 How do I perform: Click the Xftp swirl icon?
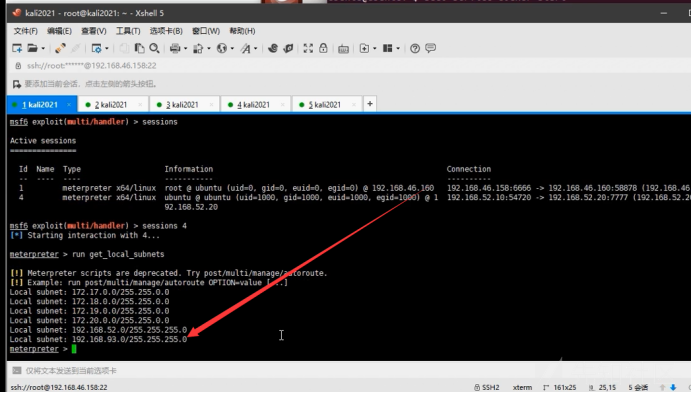[273, 48]
